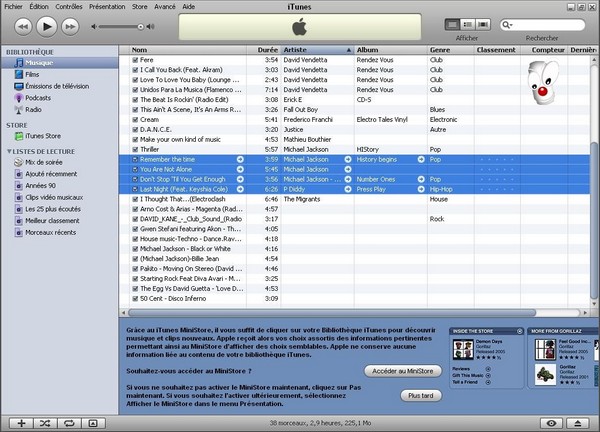
Task: Collapse the Listes de lecture section
Action: click(x=9, y=152)
